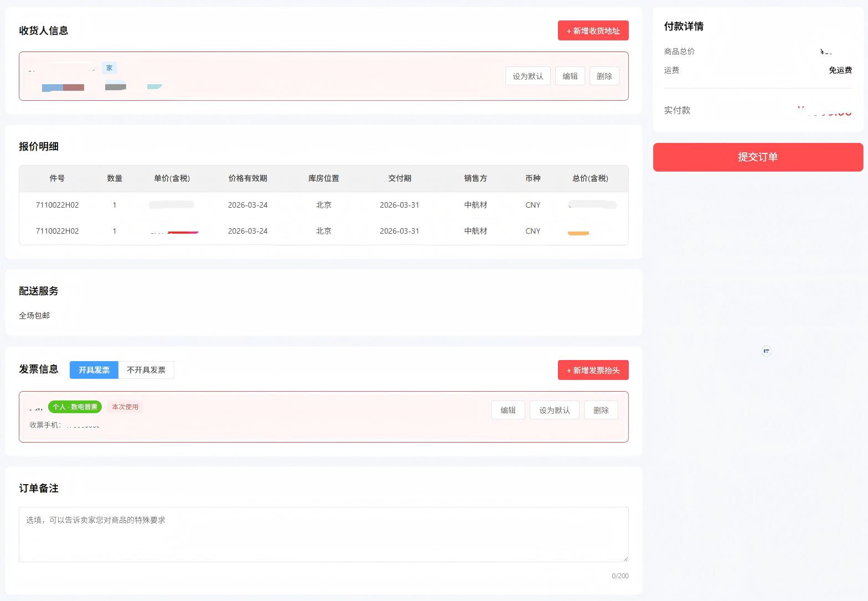The image size is (868, 601).
Task: Click the 0/200 character counter
Action: tap(620, 576)
